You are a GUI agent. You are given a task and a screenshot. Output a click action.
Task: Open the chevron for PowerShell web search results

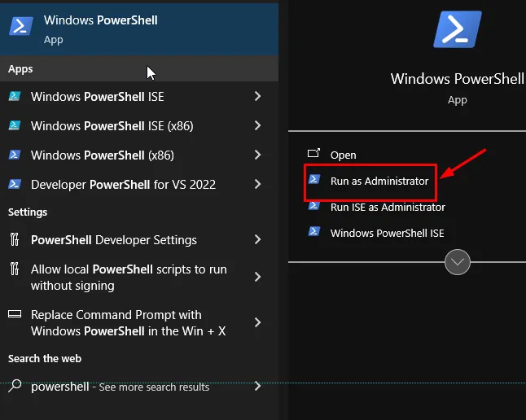click(257, 387)
